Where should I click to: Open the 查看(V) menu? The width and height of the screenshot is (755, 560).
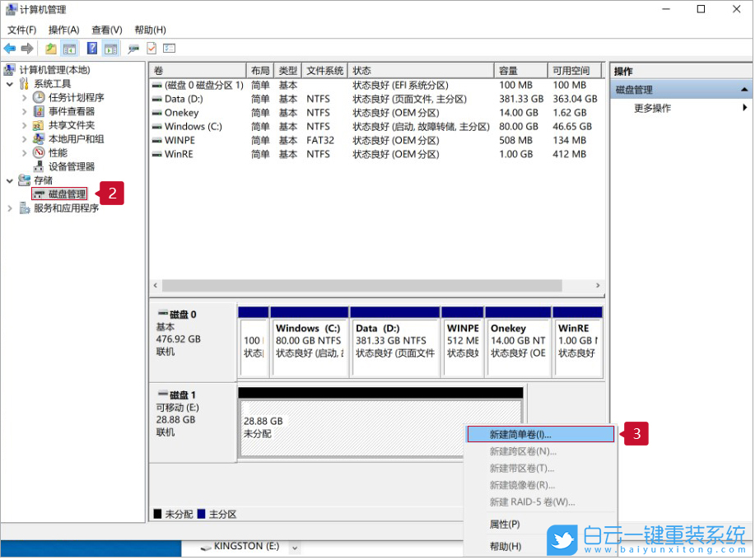106,30
